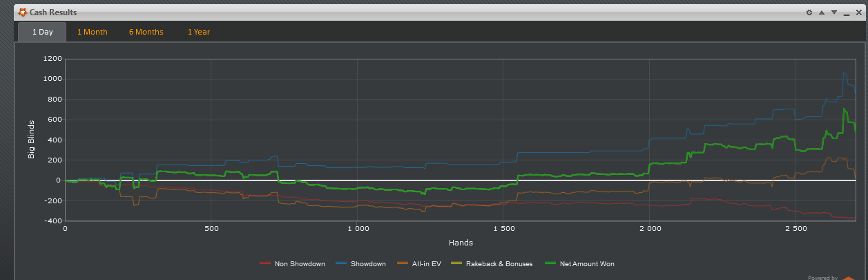This screenshot has height=280, width=868.
Task: Switch to the 6 Months tab
Action: point(146,32)
